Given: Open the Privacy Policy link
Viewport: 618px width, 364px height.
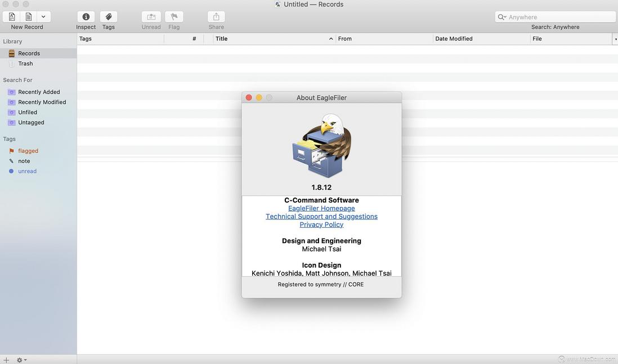Looking at the screenshot, I should pyautogui.click(x=321, y=224).
